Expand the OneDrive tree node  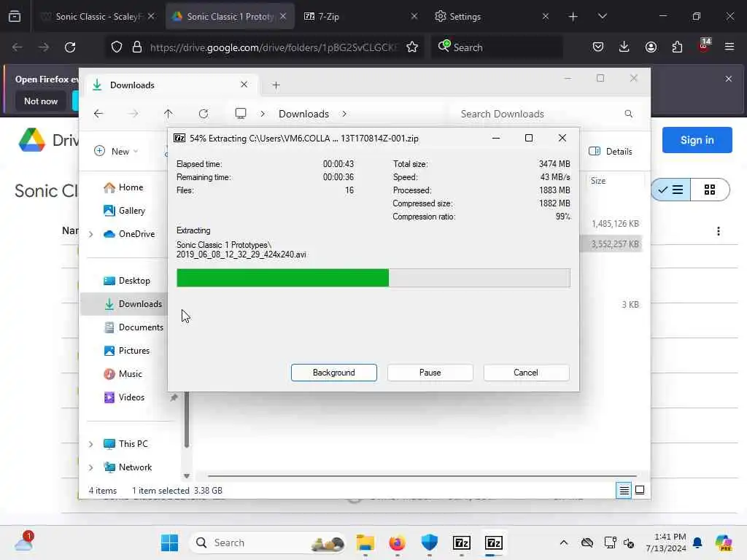point(90,234)
